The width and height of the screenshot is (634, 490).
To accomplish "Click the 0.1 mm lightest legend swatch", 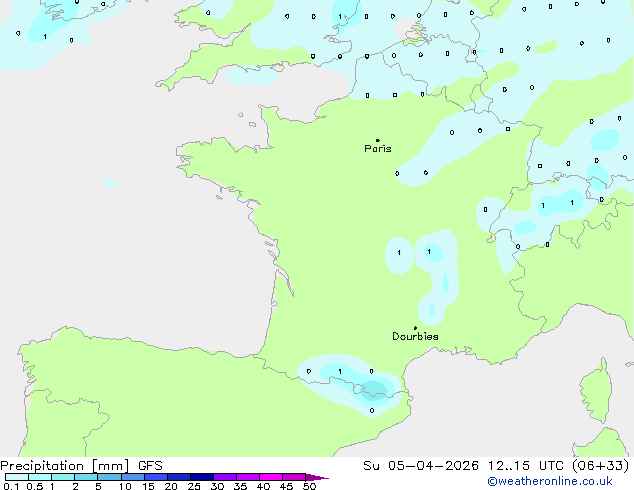I will 17,477.
